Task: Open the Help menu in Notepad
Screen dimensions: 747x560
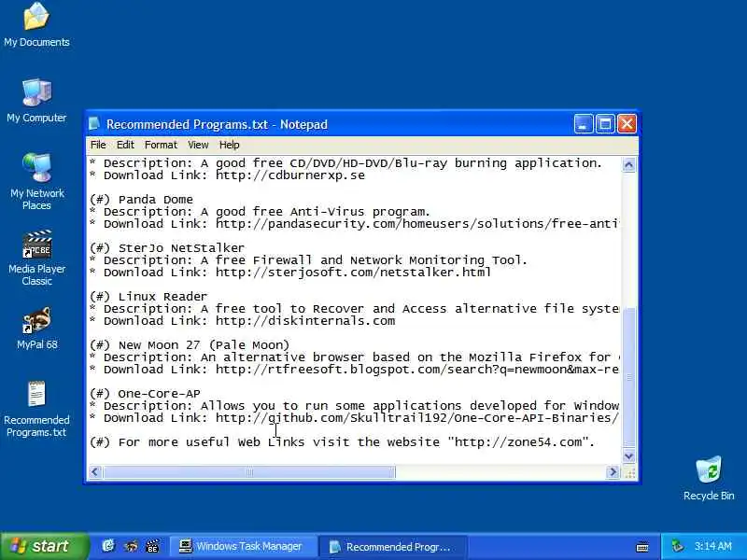Action: [229, 145]
